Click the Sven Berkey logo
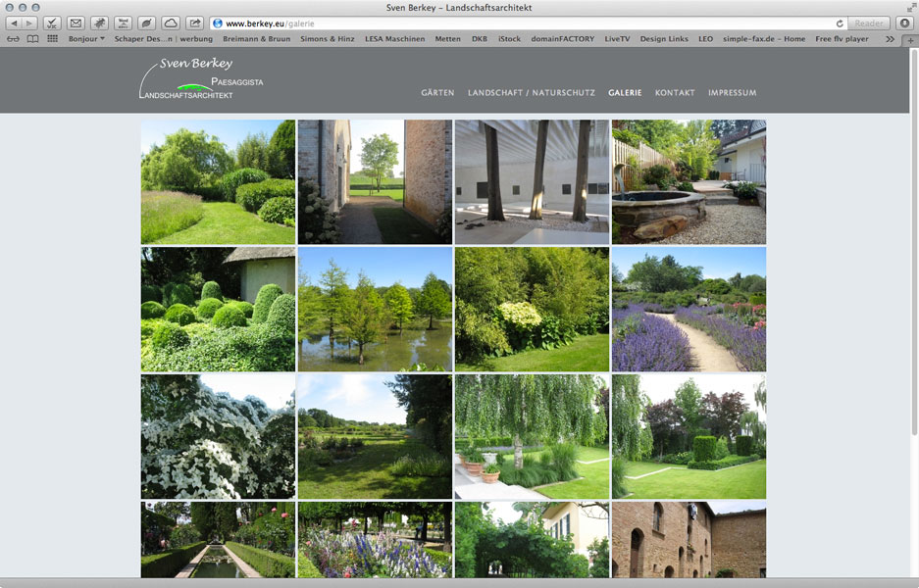Screen dimensions: 919x588 [x=200, y=78]
